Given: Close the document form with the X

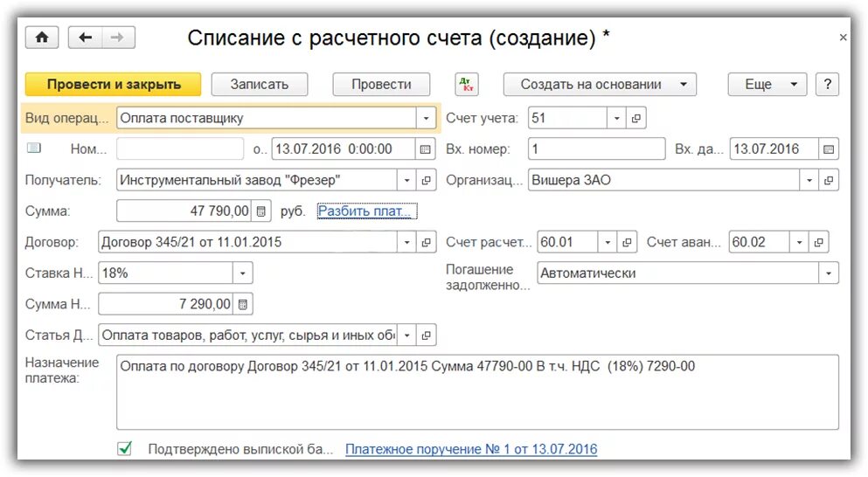Looking at the screenshot, I should (x=843, y=38).
